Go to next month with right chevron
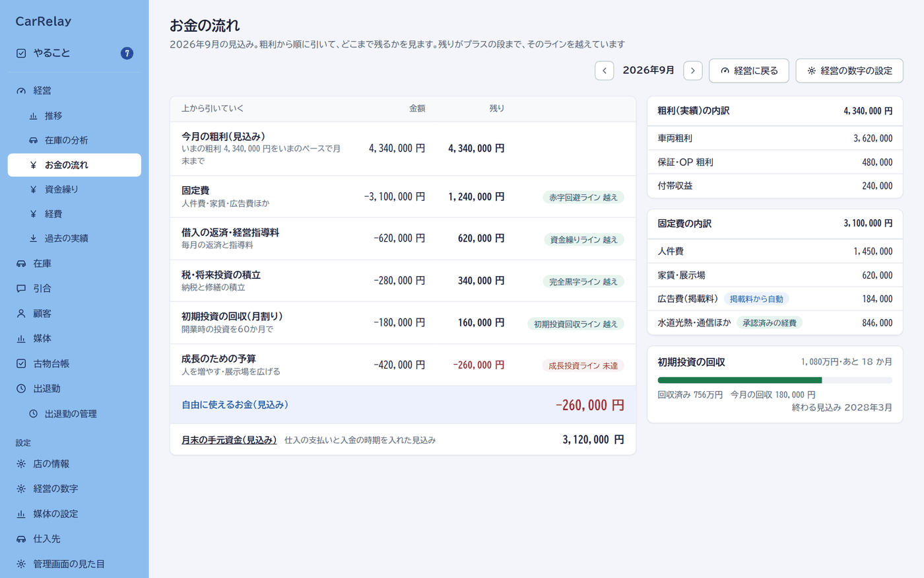 click(692, 71)
